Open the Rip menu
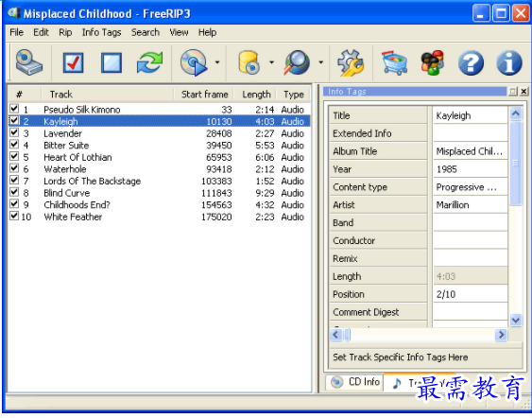Viewport: 532px width, 418px height. 65,32
